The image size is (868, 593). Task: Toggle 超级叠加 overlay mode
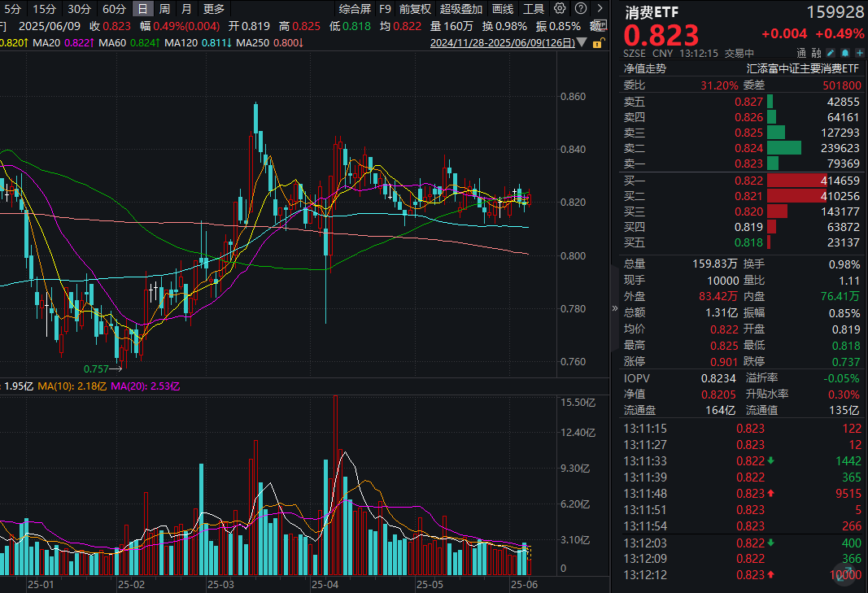460,8
